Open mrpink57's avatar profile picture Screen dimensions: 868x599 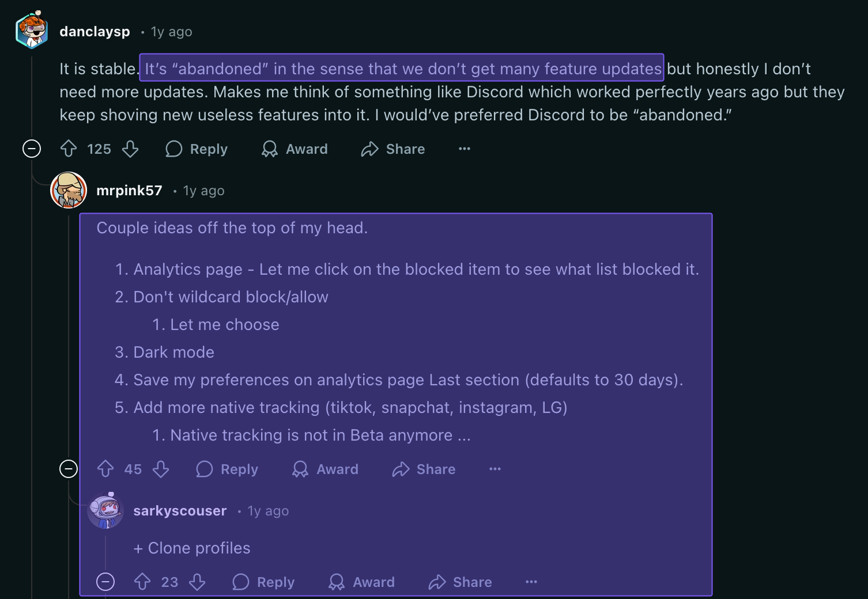coord(69,190)
